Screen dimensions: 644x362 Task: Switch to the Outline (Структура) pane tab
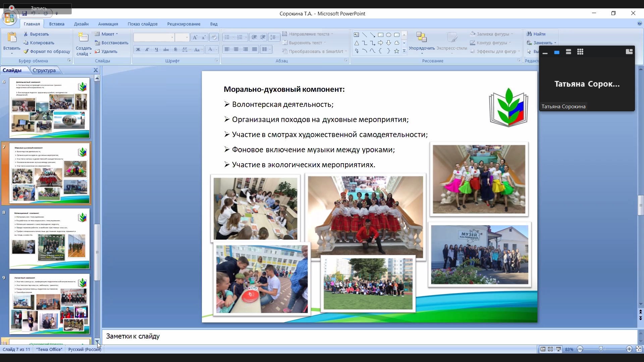pos(44,70)
